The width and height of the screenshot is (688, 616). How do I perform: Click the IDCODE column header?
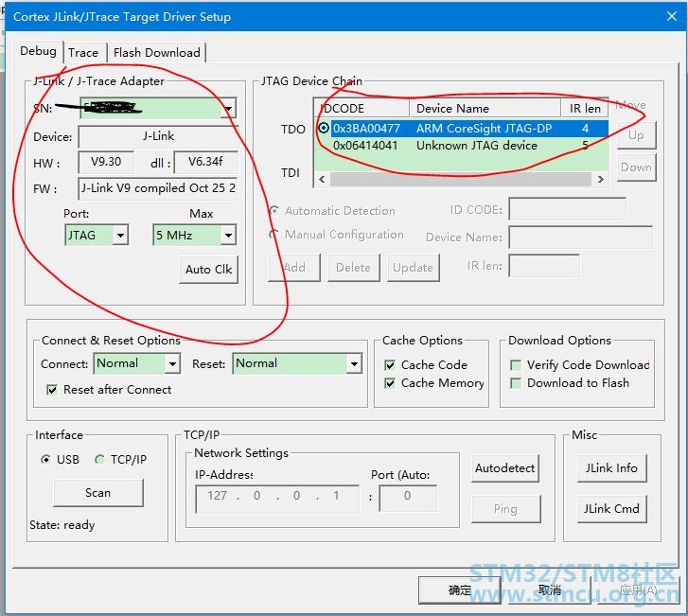tap(362, 109)
